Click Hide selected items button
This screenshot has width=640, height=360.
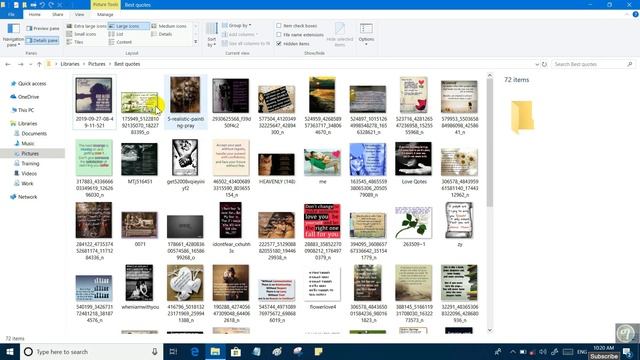pyautogui.click(x=340, y=35)
